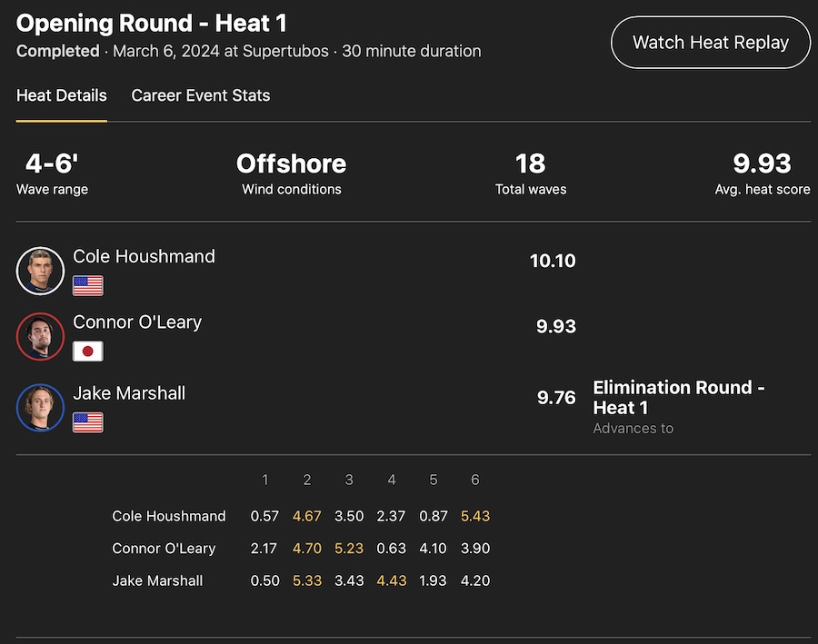
Task: Click Cole Houshmand's profile photo
Action: point(40,271)
